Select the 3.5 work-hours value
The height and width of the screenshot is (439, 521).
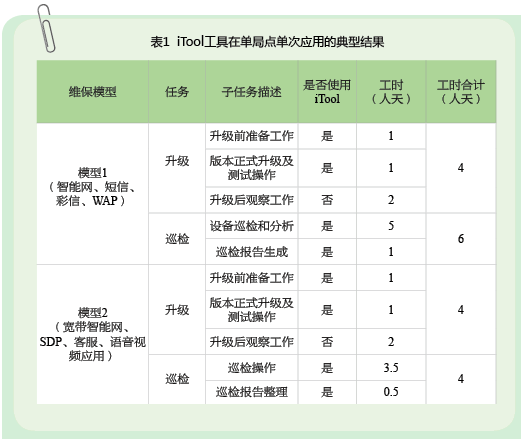[x=391, y=368]
